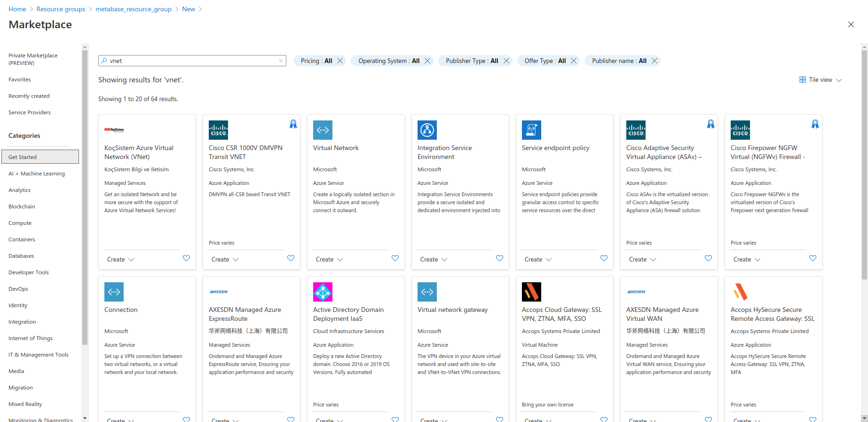Image resolution: width=868 pixels, height=422 pixels.
Task: Expand Create on Cisco CSR 1000V DMVPN
Action: tap(225, 259)
